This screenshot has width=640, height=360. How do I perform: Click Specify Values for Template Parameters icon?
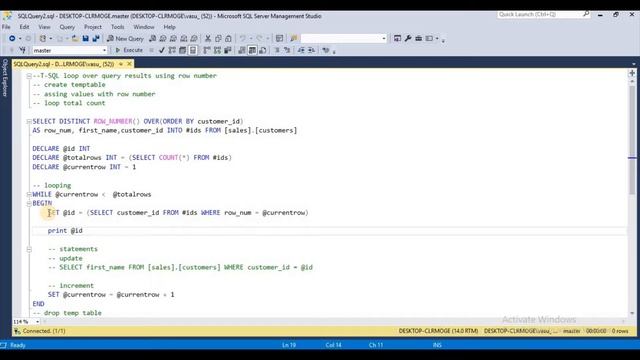[x=325, y=50]
